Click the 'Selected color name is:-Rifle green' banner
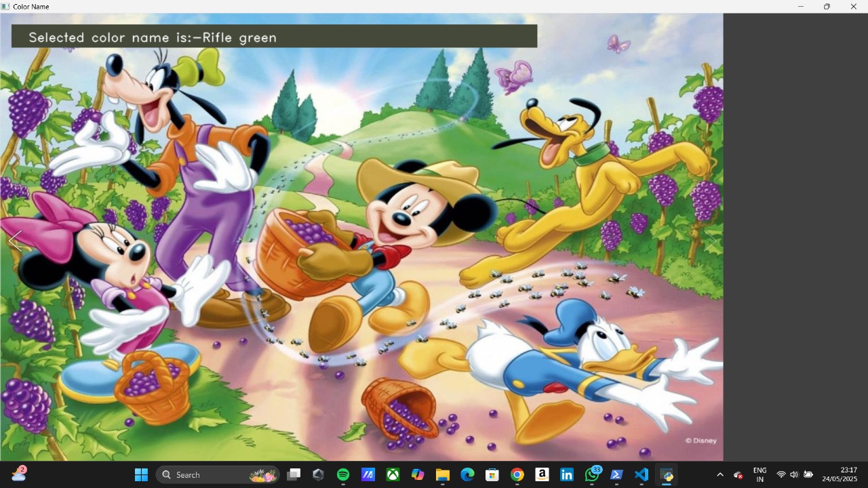The height and width of the screenshot is (488, 868). (274, 37)
